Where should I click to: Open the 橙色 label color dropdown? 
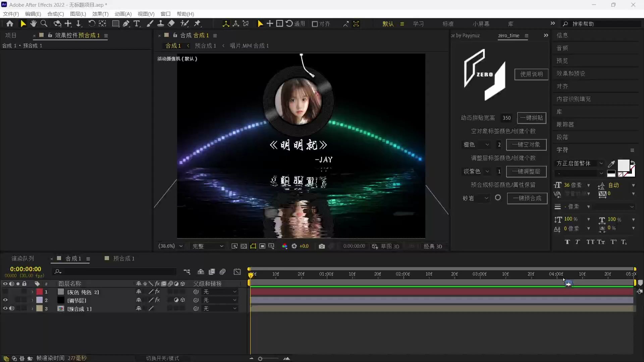pyautogui.click(x=476, y=144)
